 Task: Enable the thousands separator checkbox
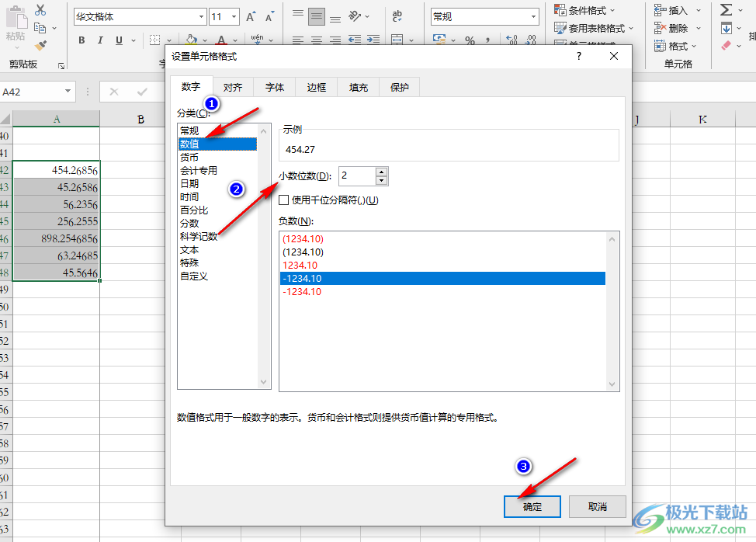284,200
